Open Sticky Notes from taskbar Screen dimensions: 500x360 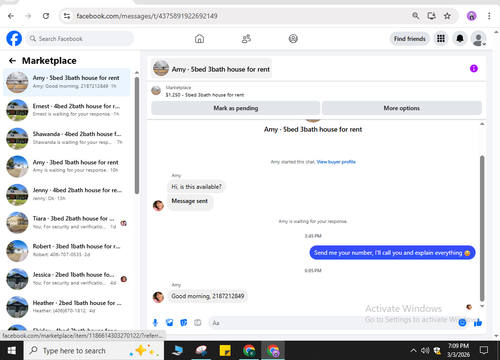225,351
